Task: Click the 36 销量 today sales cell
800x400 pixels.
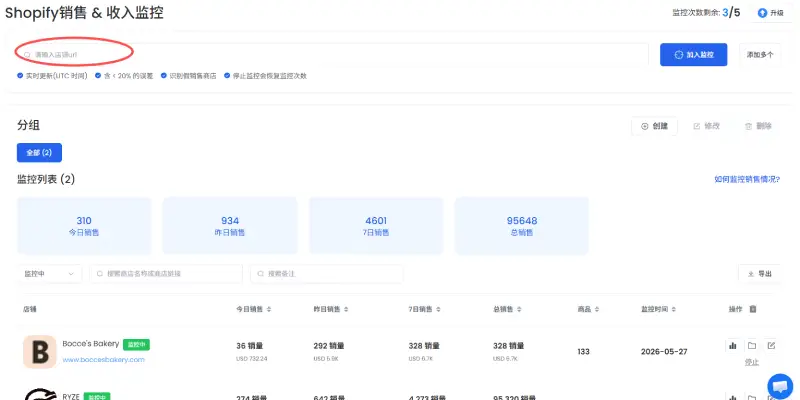Action: [x=249, y=346]
